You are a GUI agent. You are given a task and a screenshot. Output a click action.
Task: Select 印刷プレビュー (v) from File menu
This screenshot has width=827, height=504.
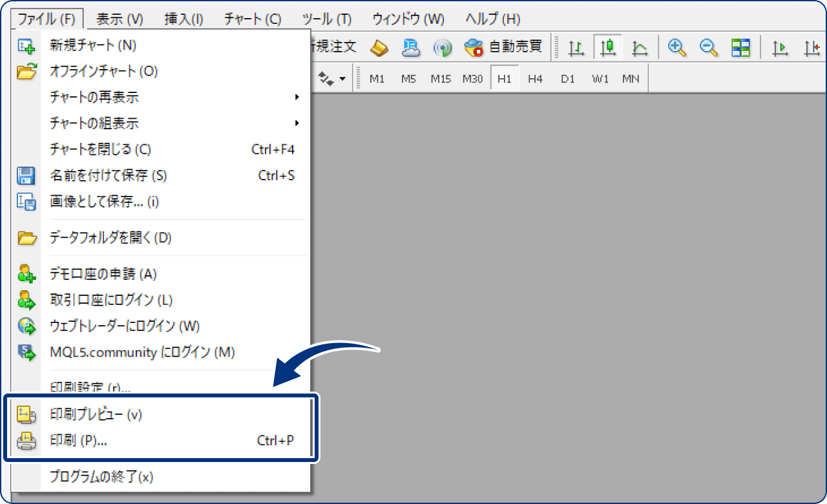point(96,415)
